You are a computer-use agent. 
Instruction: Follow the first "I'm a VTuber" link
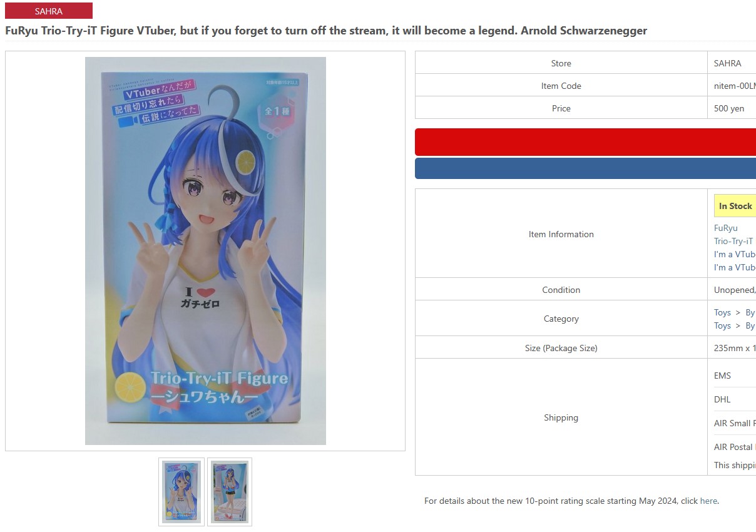tap(735, 254)
